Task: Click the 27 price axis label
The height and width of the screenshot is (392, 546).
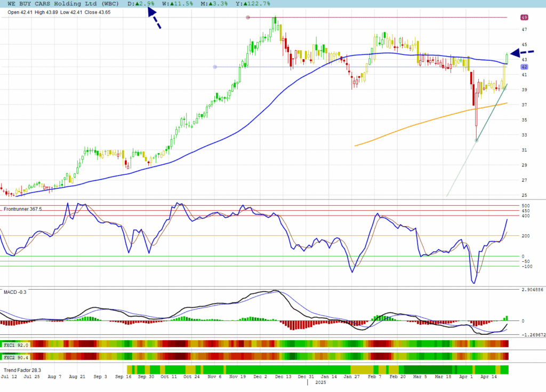Action: 525,180
